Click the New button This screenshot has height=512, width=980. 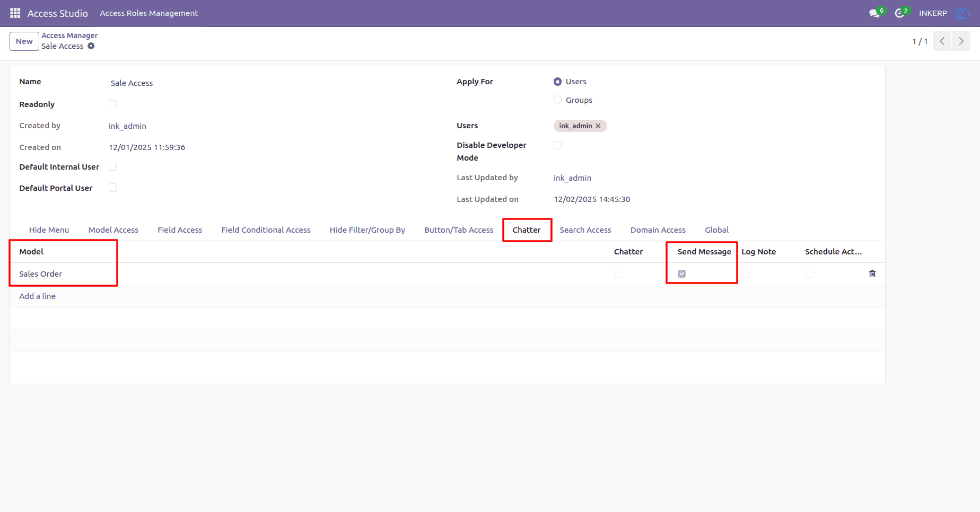(24, 41)
